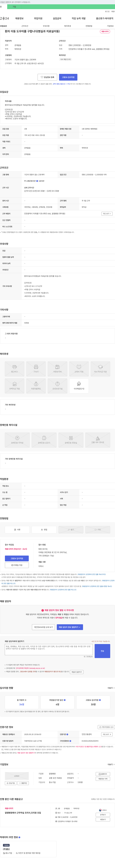Open the 출산휴가·육아휴직 menu
The width and height of the screenshot is (115, 868).
click(x=105, y=19)
